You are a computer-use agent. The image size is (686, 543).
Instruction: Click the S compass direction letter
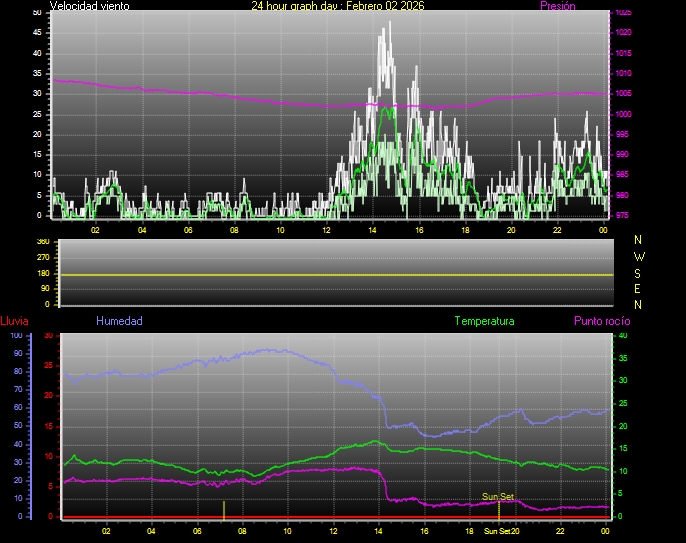click(639, 272)
